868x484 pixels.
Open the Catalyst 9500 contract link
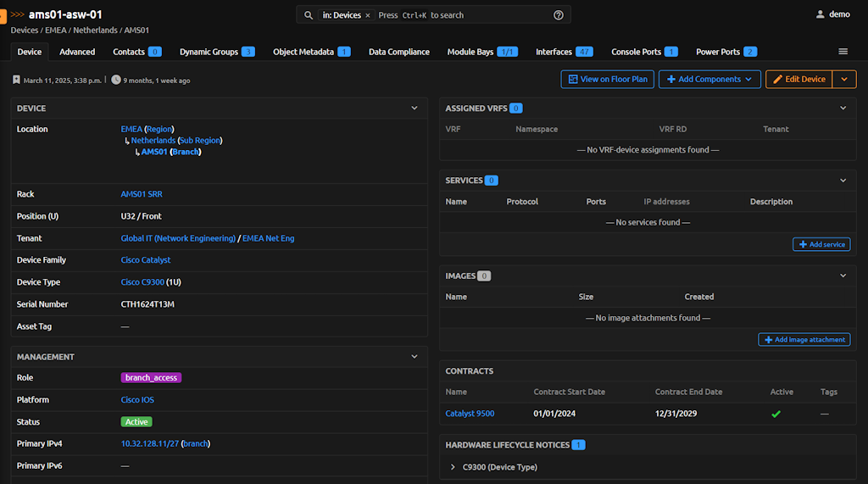[x=470, y=414]
